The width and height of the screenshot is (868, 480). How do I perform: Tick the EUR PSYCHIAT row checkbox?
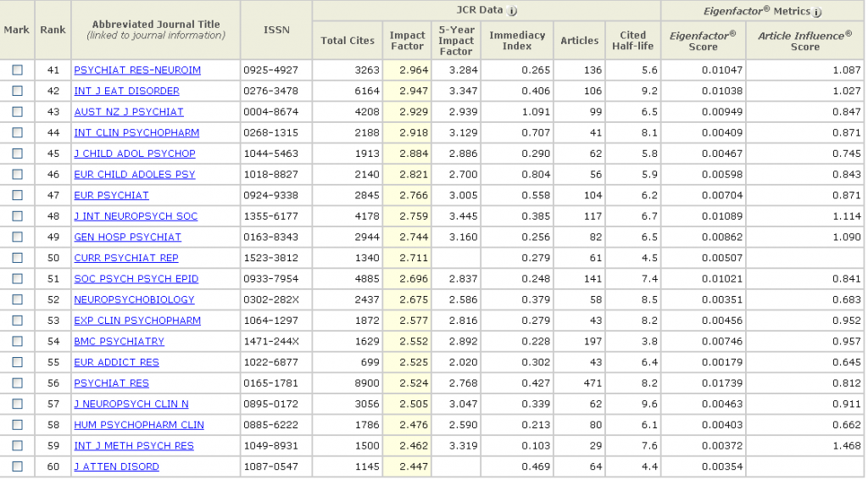tap(17, 195)
